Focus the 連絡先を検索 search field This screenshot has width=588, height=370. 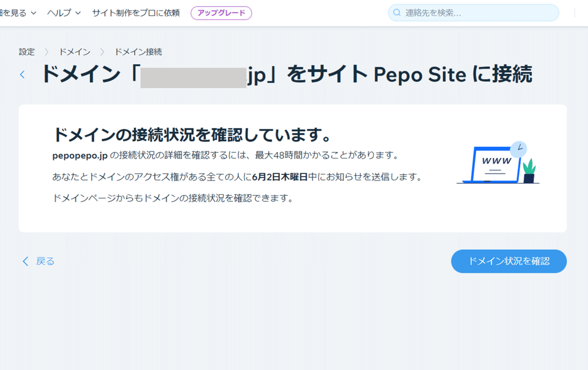tap(473, 13)
